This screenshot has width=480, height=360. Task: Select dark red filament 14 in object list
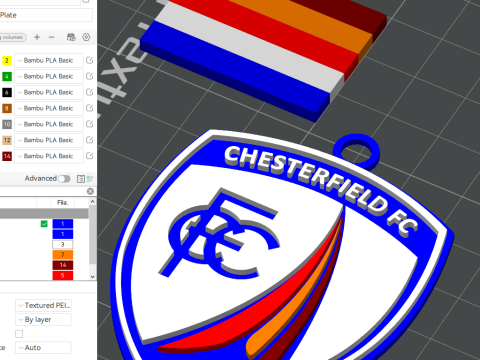[63, 265]
